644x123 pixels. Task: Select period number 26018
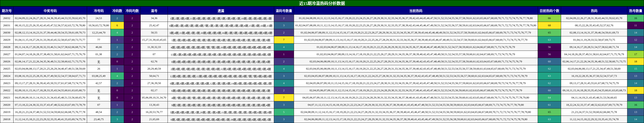[x=7, y=119]
